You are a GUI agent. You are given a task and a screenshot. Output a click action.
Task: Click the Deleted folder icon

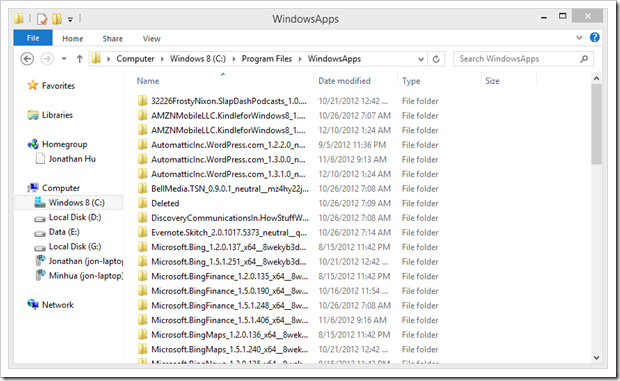click(142, 203)
